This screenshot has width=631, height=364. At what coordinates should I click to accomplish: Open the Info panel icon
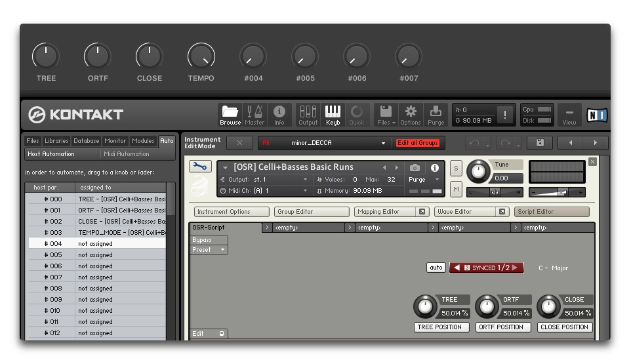[279, 115]
